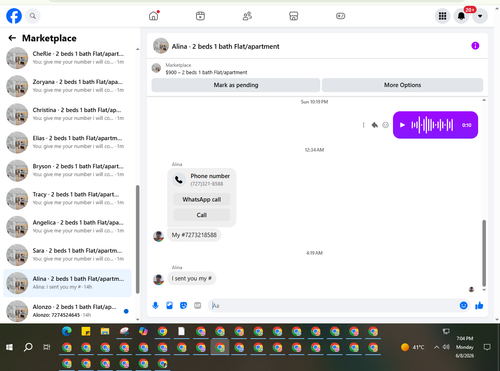Reply to the voice message
This screenshot has width=500, height=371.
point(374,125)
